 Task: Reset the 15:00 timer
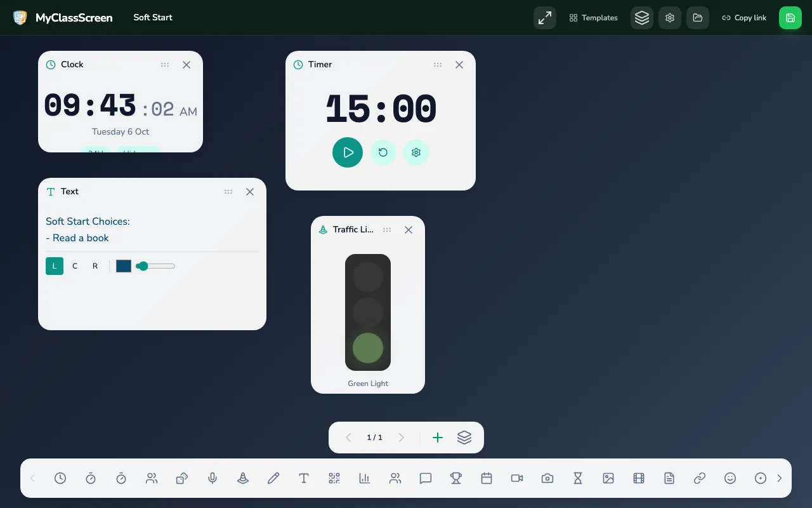pyautogui.click(x=383, y=152)
